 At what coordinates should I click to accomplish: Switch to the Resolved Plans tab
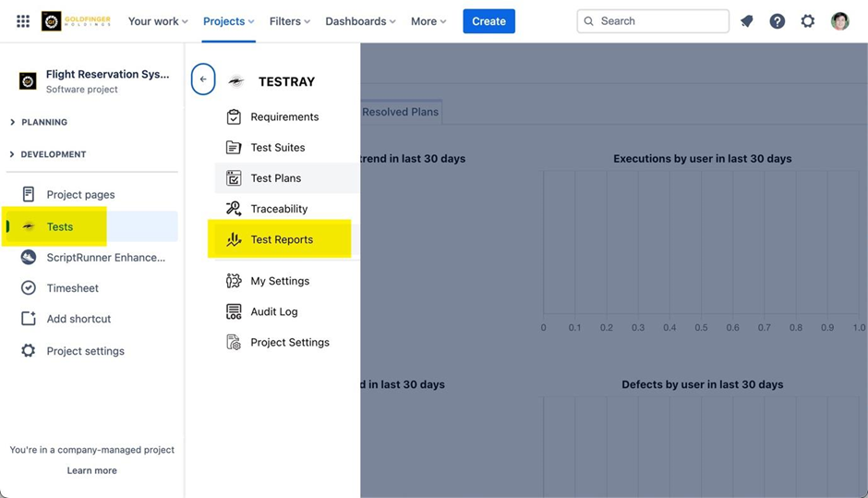point(400,112)
